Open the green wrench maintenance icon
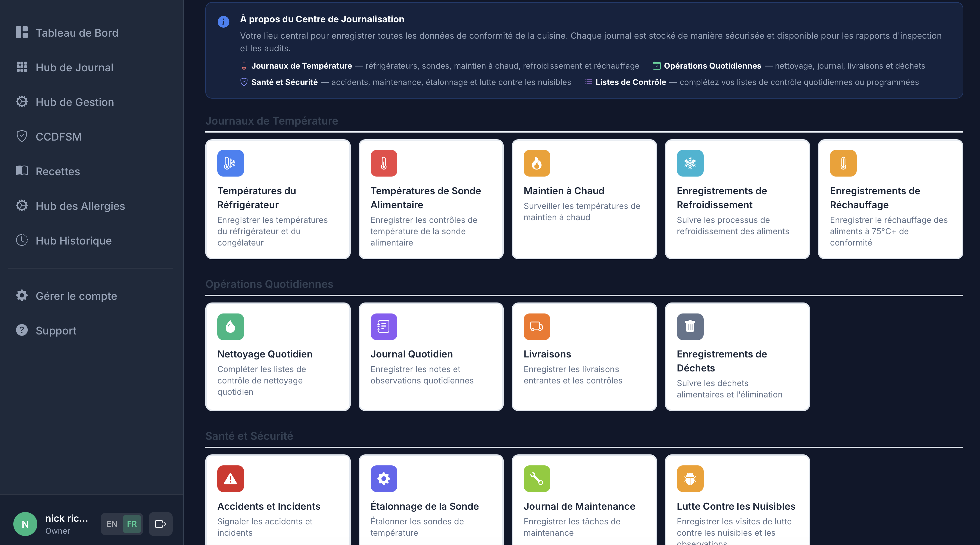 tap(537, 478)
